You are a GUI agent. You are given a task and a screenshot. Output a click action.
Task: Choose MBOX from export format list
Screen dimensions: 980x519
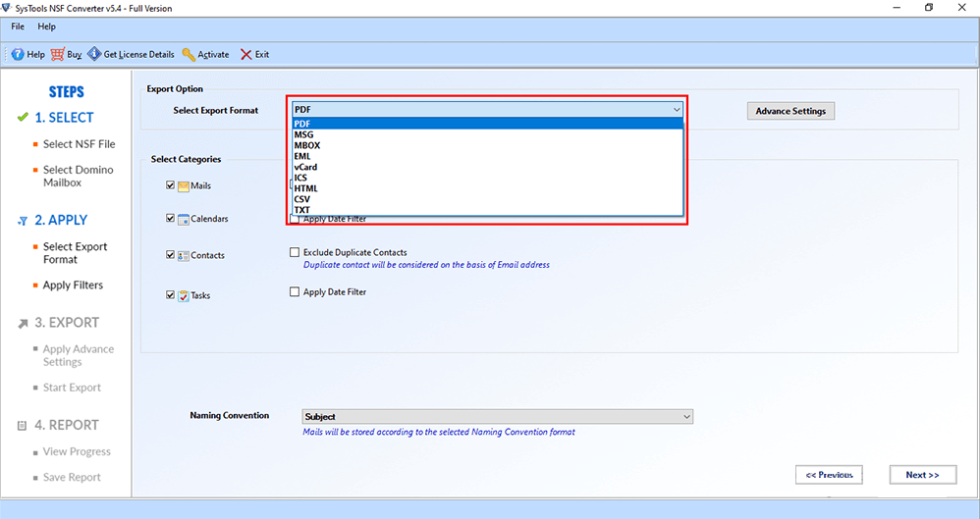click(487, 145)
